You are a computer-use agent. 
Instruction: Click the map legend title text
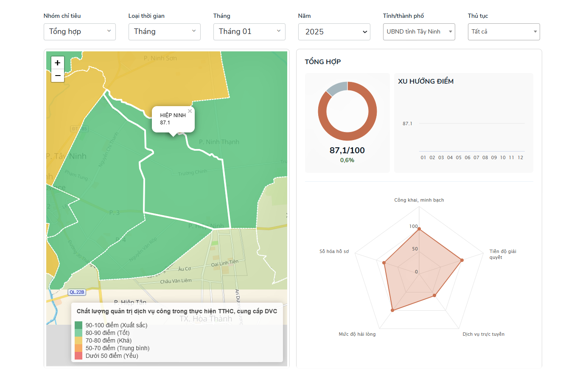coord(177,311)
